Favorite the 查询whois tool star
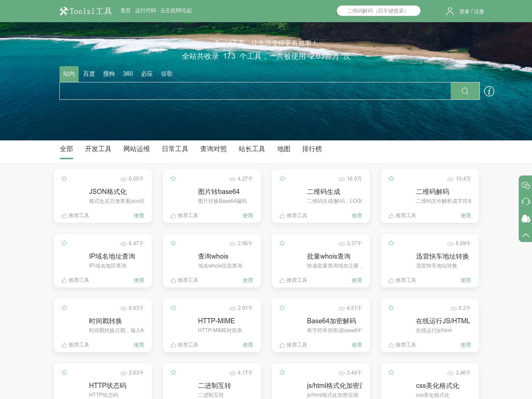 tap(173, 243)
